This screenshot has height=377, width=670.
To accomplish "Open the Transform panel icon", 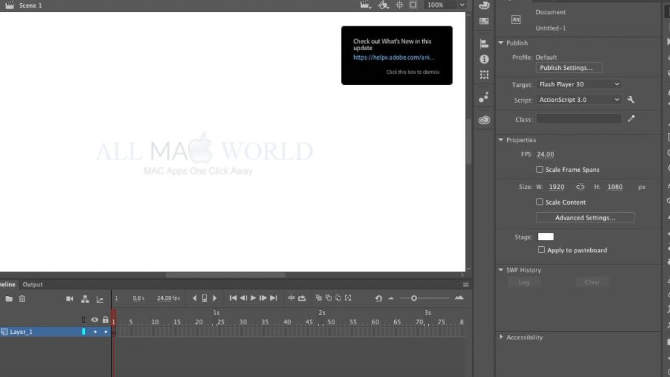I will coord(484,75).
